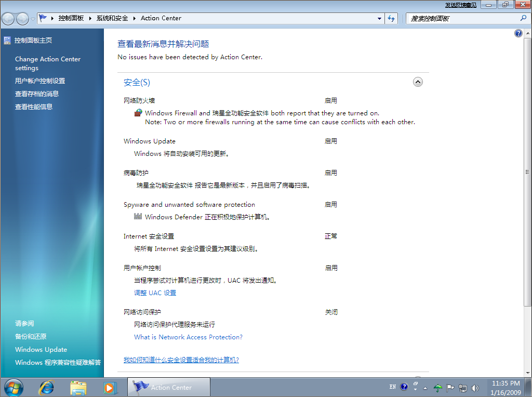Image resolution: width=532 pixels, height=397 pixels.
Task: Click 网络访问保护 label
Action: click(142, 312)
